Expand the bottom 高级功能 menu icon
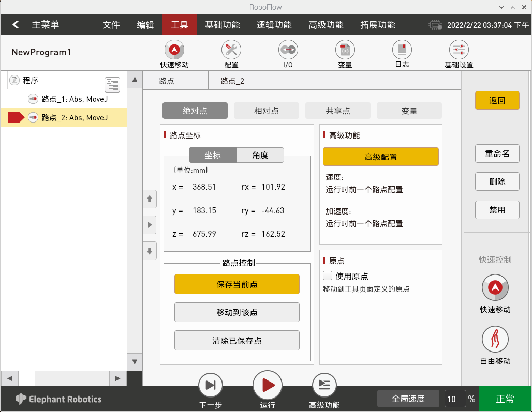532x412 pixels. (324, 385)
